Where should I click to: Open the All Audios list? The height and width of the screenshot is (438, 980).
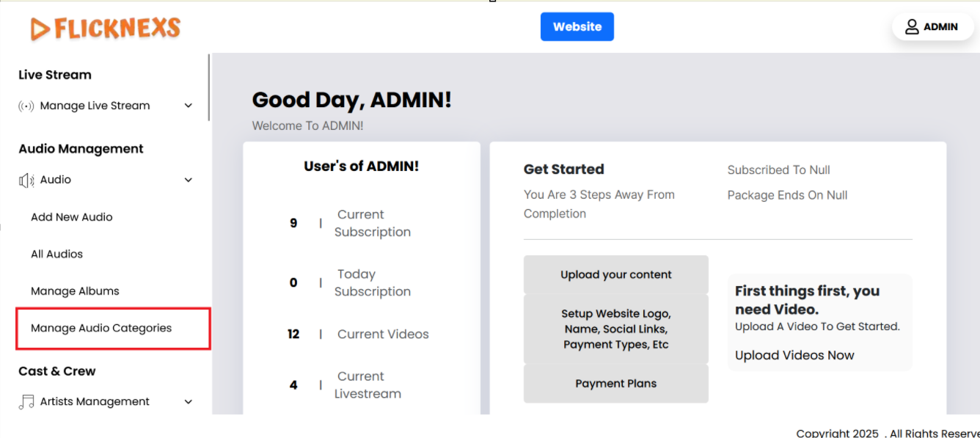point(56,254)
